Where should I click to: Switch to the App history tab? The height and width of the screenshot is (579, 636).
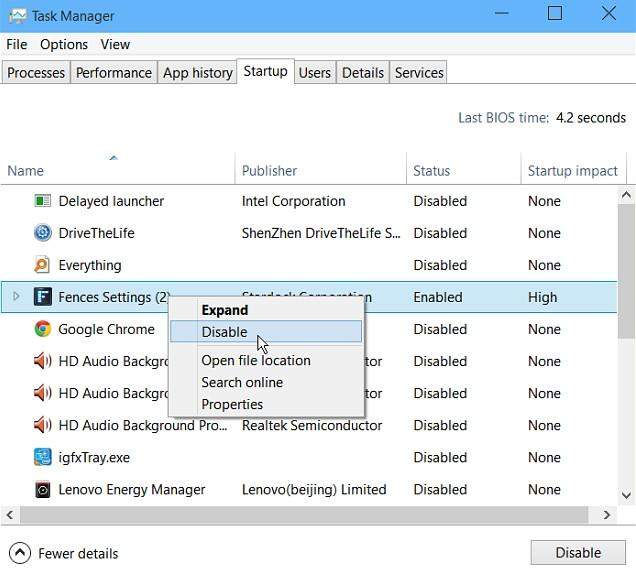tap(198, 73)
